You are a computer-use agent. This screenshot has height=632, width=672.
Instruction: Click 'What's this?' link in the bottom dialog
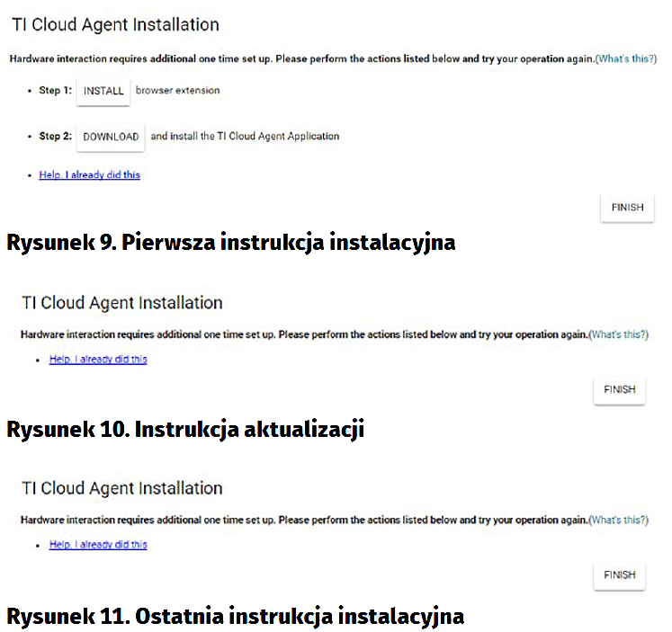click(618, 520)
